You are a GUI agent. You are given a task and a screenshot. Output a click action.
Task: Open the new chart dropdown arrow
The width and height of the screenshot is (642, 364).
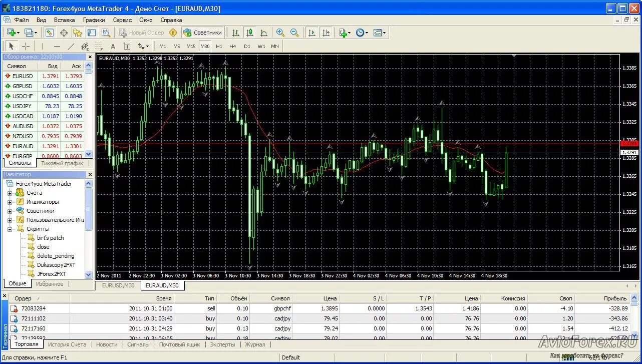[x=18, y=33]
